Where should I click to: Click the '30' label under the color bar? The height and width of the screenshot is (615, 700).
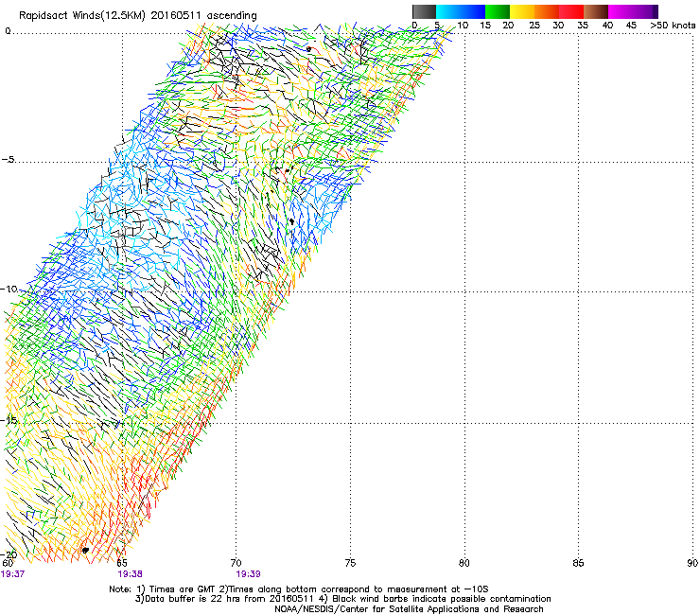[558, 26]
